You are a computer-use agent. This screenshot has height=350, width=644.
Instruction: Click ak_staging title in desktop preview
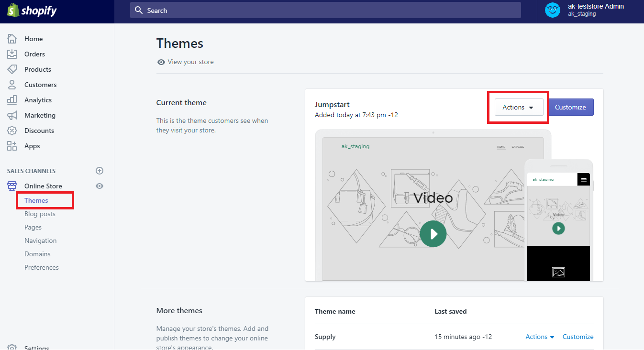click(355, 146)
